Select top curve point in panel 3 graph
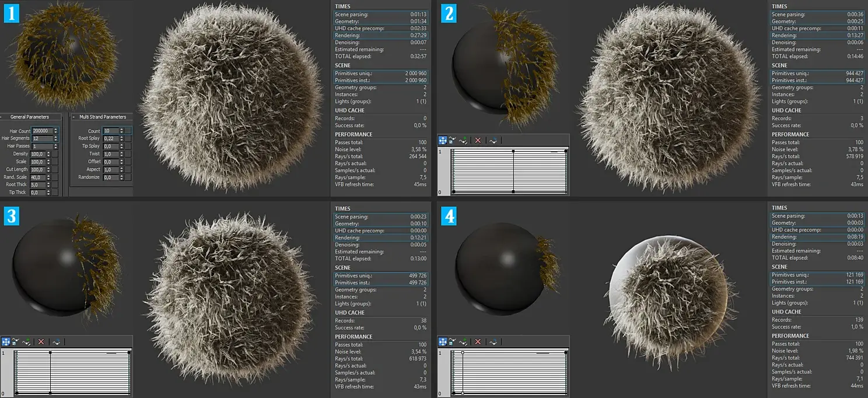Viewport: 868px width, 398px height. pos(51,352)
